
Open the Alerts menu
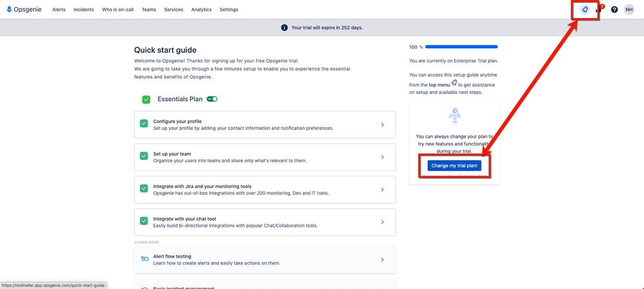[x=59, y=10]
